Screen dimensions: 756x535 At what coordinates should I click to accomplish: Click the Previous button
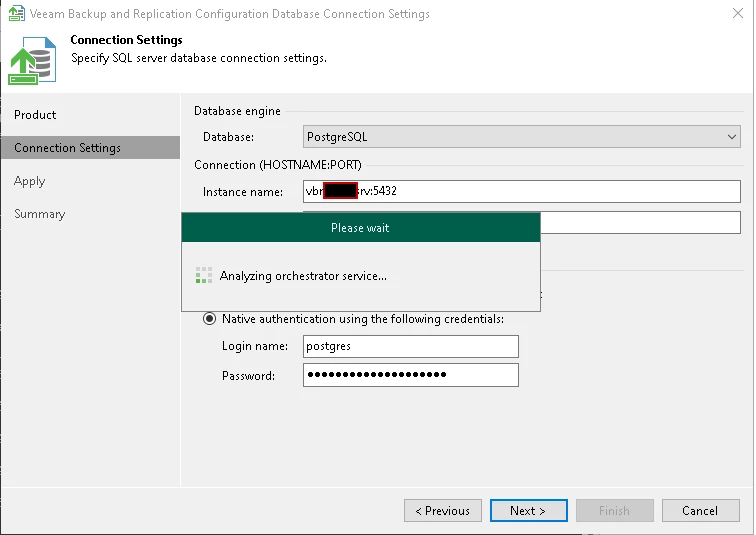(x=443, y=510)
